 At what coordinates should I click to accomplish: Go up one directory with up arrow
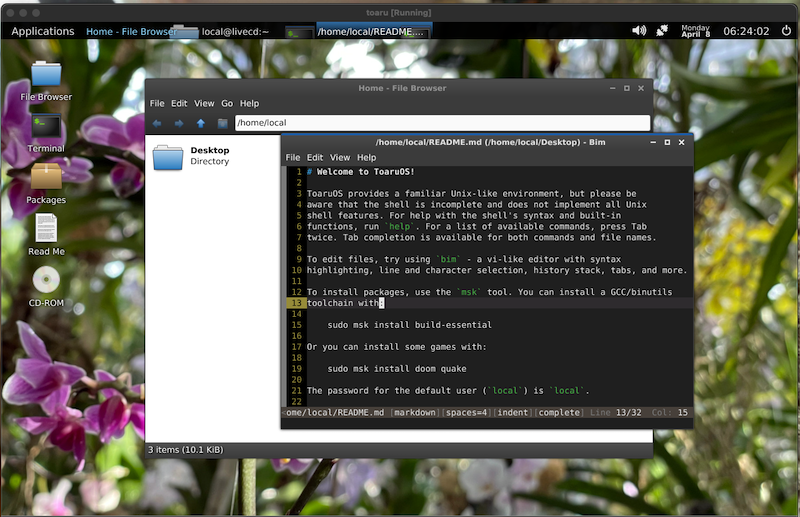coord(200,123)
